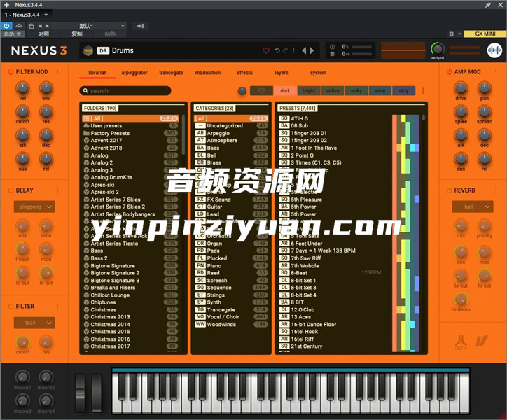
Task: Open dropdown arrow next to gear icon
Action: 459,34
